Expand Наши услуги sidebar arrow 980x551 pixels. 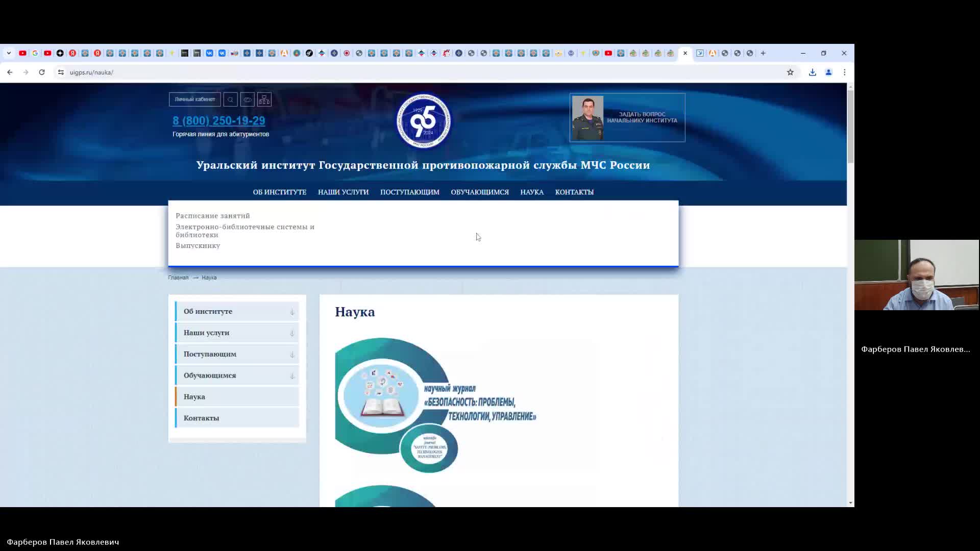[292, 333]
